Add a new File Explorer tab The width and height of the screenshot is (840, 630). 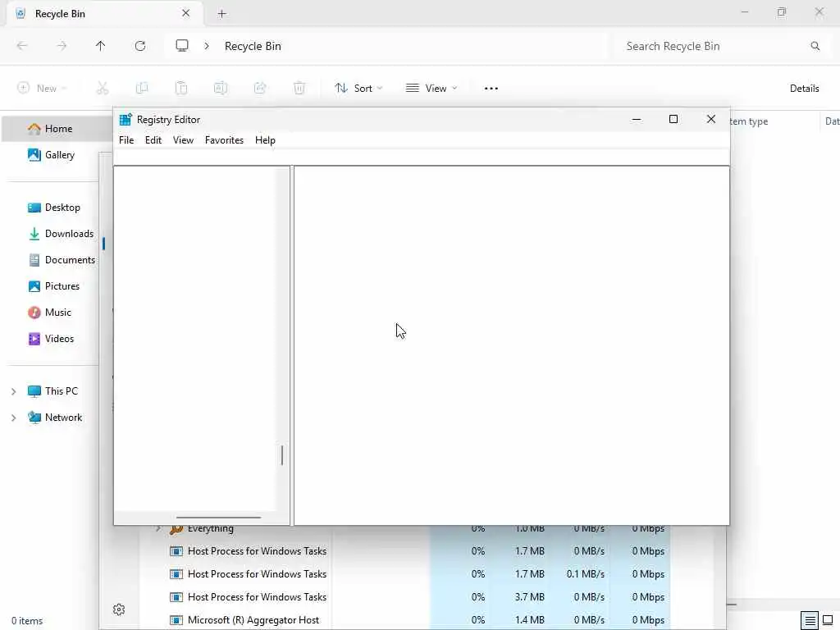[221, 14]
